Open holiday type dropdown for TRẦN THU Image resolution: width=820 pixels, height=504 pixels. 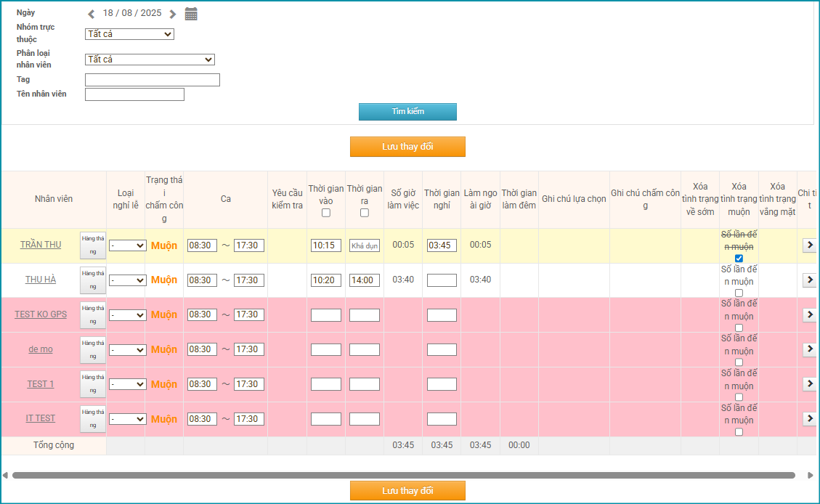point(127,245)
